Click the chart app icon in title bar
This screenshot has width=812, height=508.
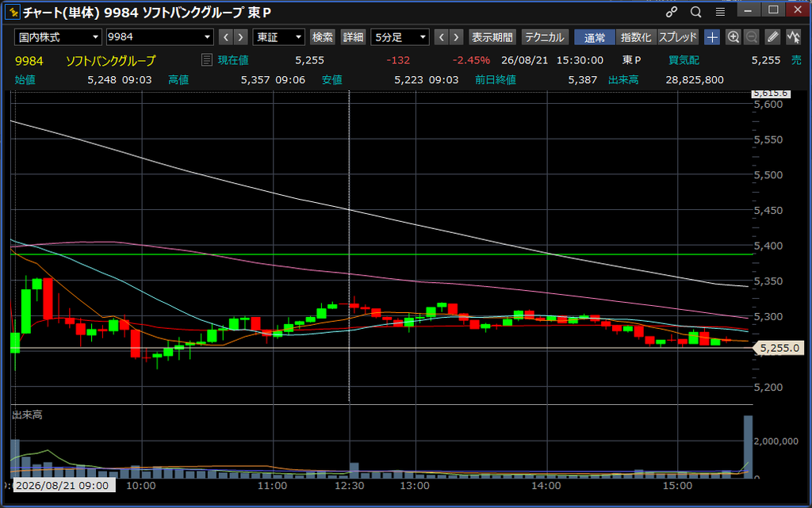coord(13,11)
